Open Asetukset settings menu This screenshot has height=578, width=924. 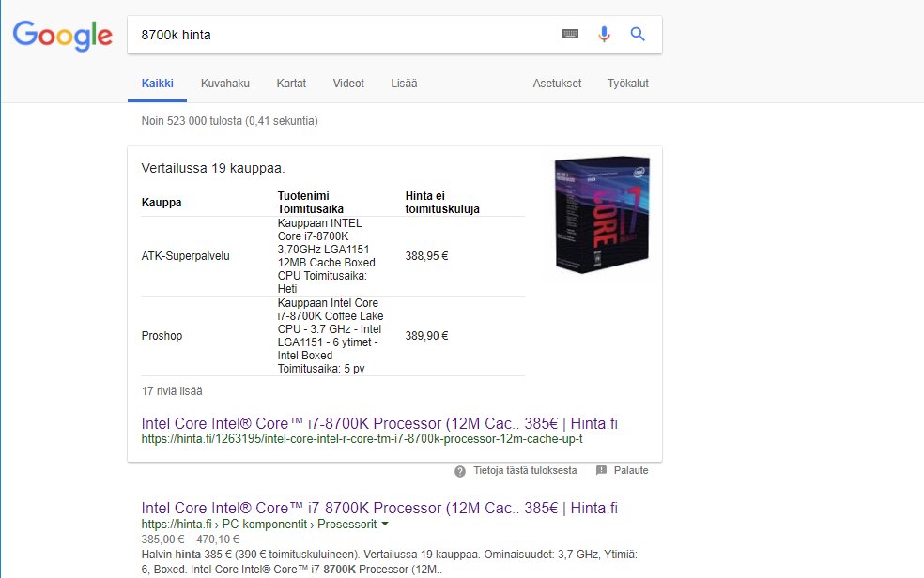coord(557,84)
